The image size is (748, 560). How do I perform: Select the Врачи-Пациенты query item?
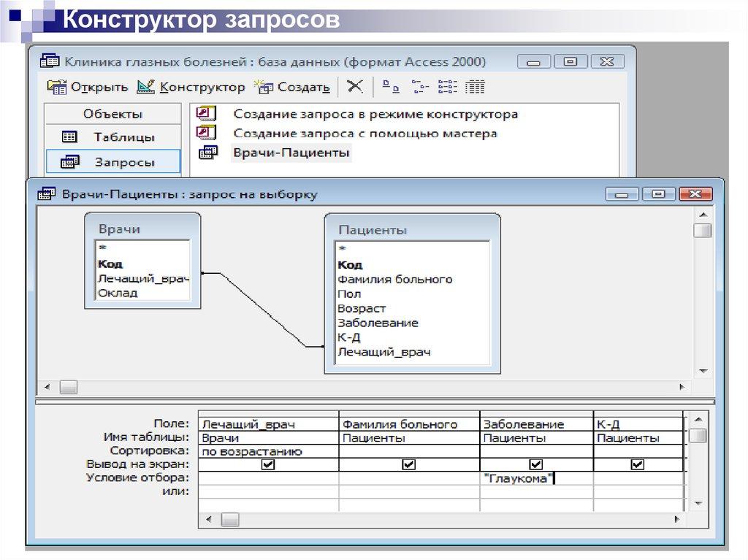coord(291,153)
